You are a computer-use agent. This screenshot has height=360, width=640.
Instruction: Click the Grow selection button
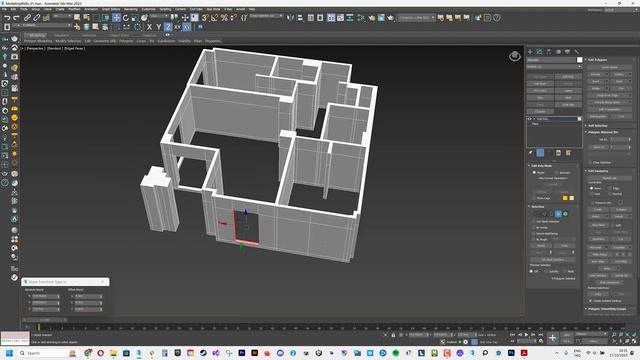(564, 246)
